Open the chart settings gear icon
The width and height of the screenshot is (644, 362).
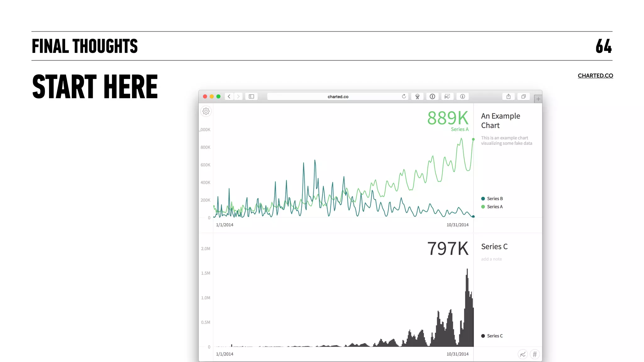point(206,111)
